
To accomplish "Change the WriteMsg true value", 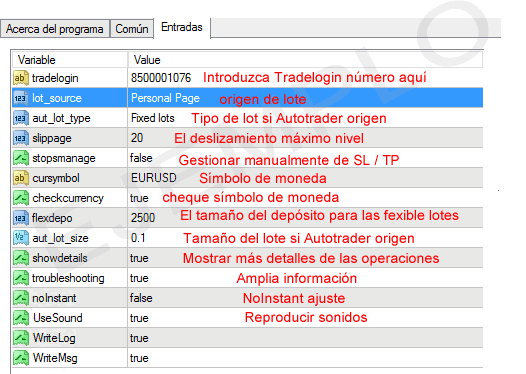I will pos(139,358).
